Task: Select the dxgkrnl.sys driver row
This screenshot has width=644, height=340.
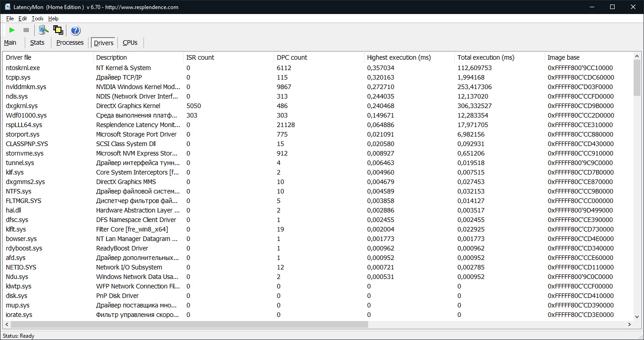Action: coord(318,106)
